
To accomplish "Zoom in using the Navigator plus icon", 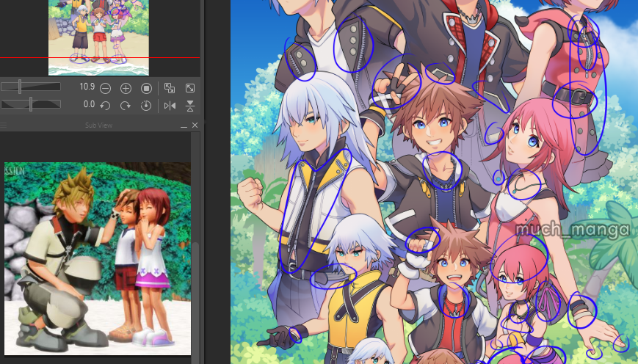I will tap(126, 88).
